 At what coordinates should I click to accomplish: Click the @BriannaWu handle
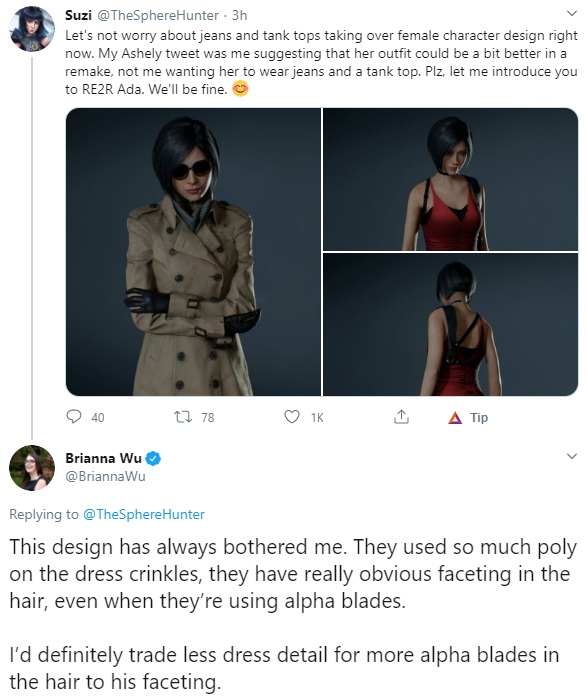[x=105, y=476]
